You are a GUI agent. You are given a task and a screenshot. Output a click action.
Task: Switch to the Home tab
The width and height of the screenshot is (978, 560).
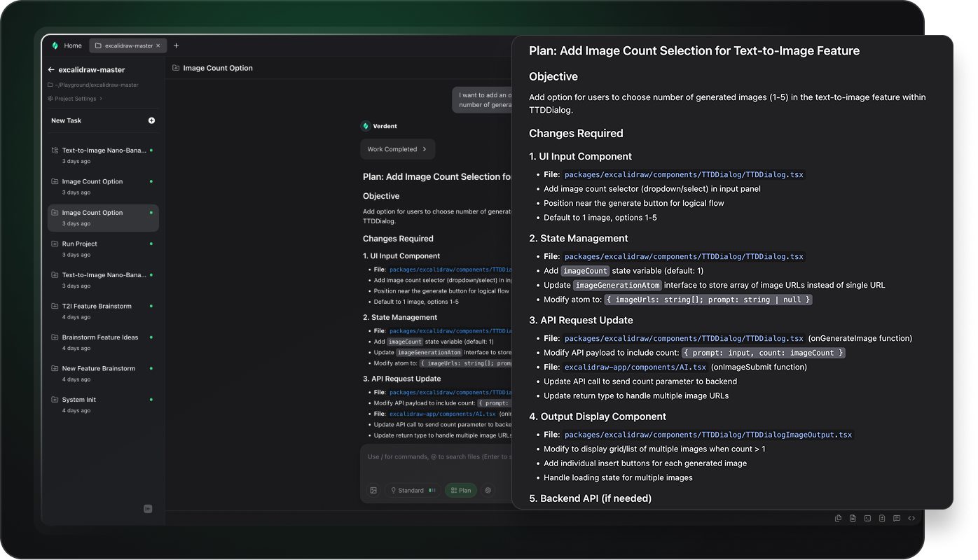pyautogui.click(x=67, y=45)
